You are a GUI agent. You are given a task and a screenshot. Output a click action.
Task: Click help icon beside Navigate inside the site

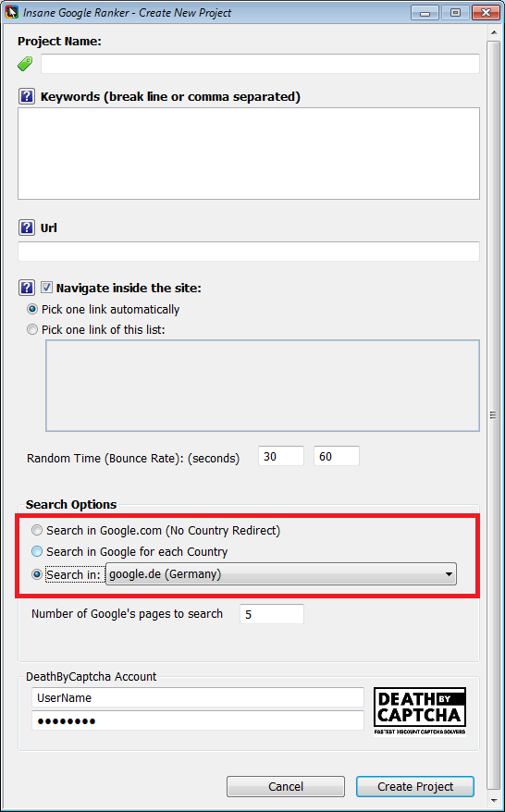[x=27, y=288]
